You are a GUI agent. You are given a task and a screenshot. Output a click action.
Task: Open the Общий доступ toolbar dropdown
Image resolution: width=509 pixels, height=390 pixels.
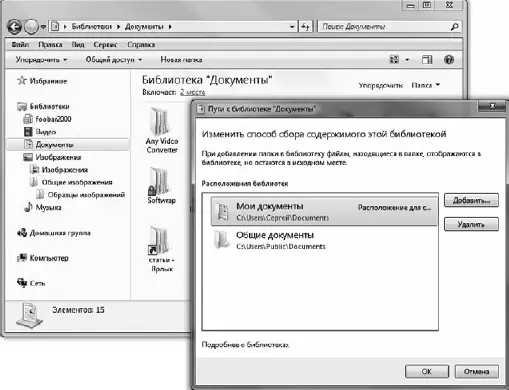tap(114, 60)
